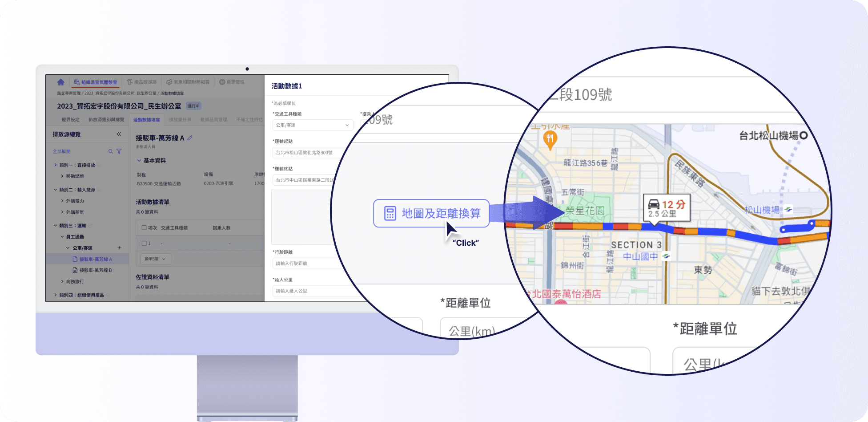The height and width of the screenshot is (422, 868).
Task: Click the 12 分 driving time label on map
Action: (673, 204)
